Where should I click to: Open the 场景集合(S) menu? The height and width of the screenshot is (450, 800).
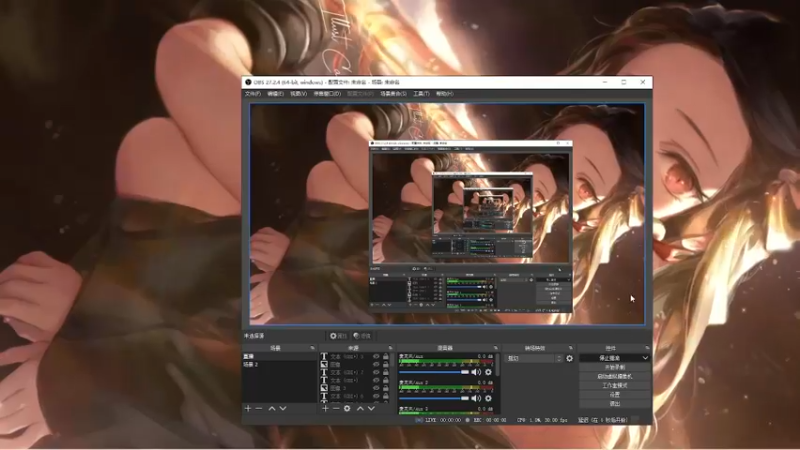[x=393, y=94]
